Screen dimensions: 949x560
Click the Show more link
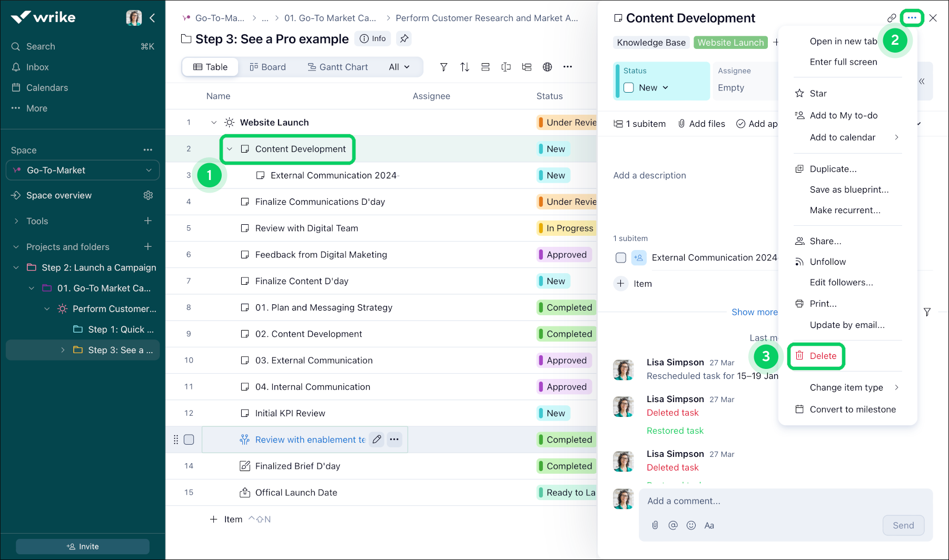coord(754,312)
